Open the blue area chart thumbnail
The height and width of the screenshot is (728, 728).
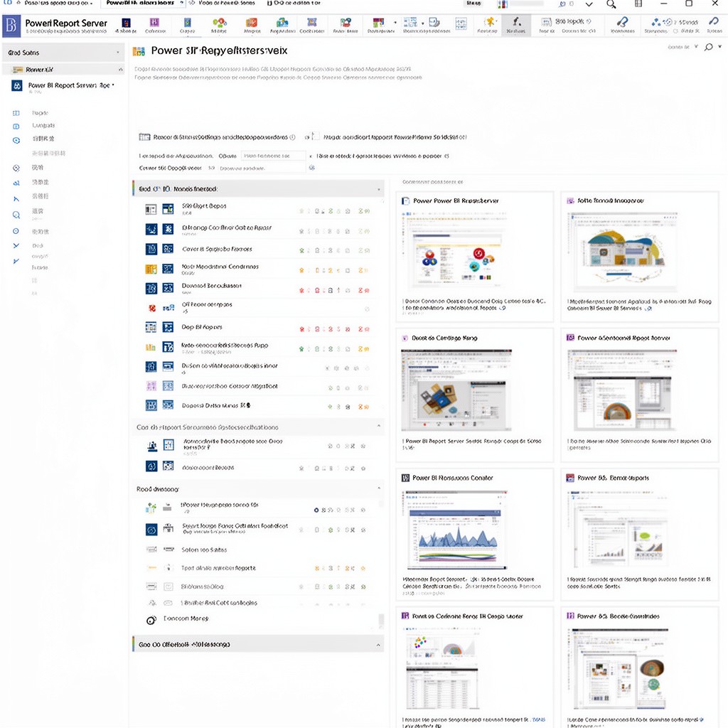457,530
